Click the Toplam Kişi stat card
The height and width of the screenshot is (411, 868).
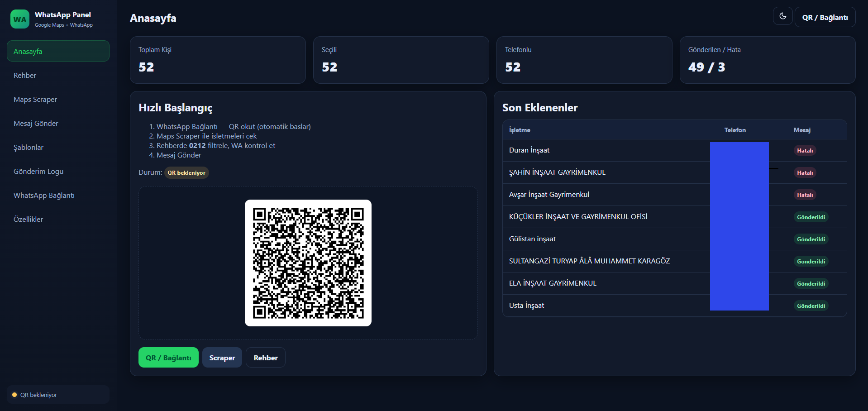218,60
